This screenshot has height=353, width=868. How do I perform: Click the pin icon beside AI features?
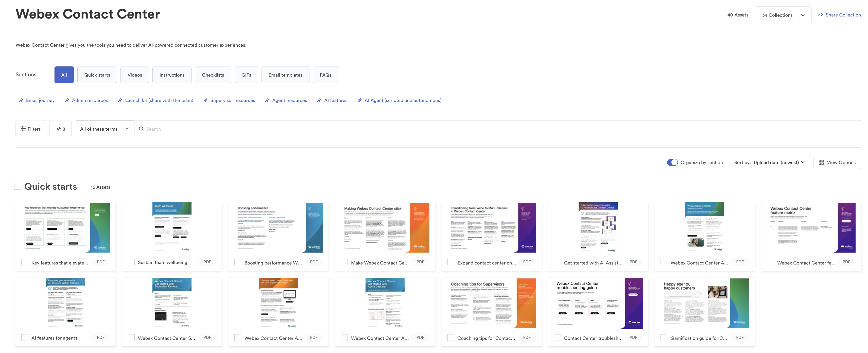tap(319, 100)
